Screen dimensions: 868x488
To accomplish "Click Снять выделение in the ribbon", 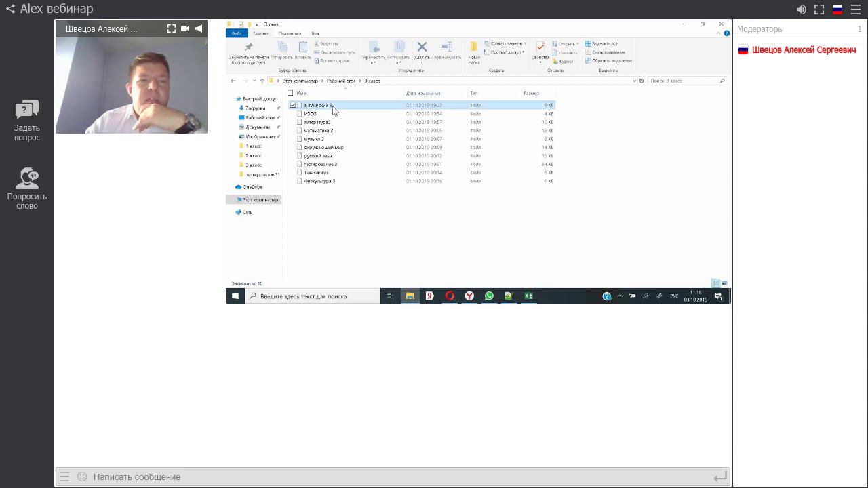I will tap(605, 52).
